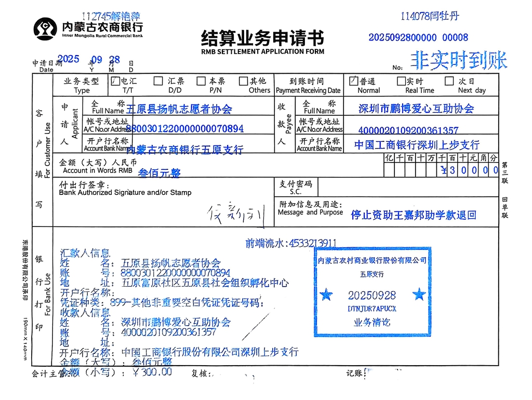Click the Inner Mongolia Rural Commercial Bank logo
532x400 pixels.
click(x=45, y=28)
